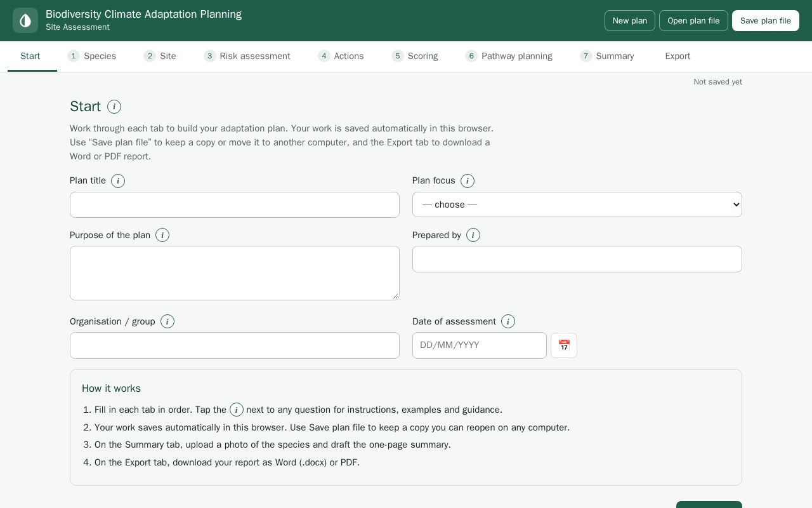Show info for Plan focus
Image resolution: width=812 pixels, height=508 pixels.
[468, 181]
